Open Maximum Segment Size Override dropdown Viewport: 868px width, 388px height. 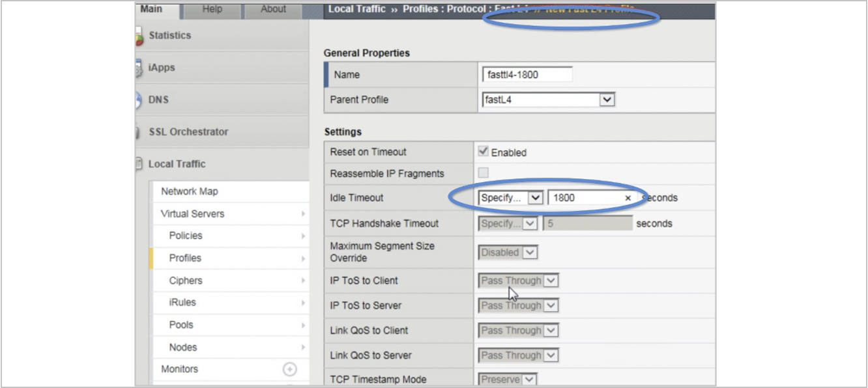[508, 253]
